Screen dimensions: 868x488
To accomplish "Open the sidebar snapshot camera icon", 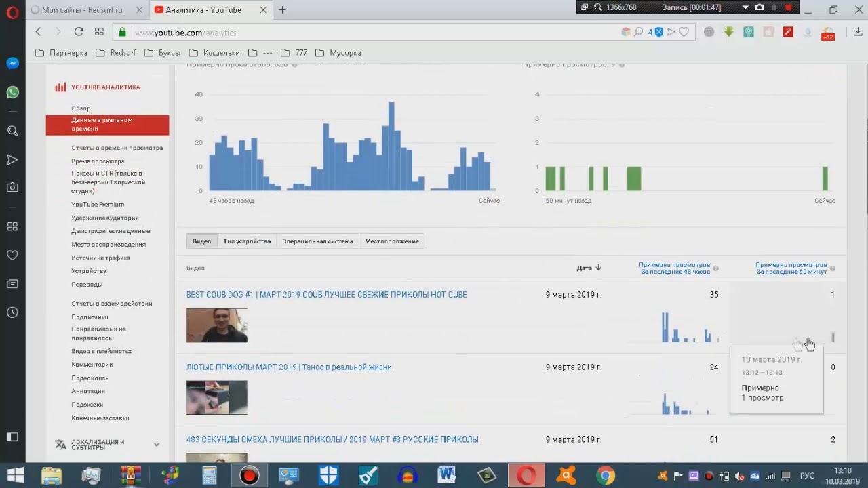I will coord(12,188).
